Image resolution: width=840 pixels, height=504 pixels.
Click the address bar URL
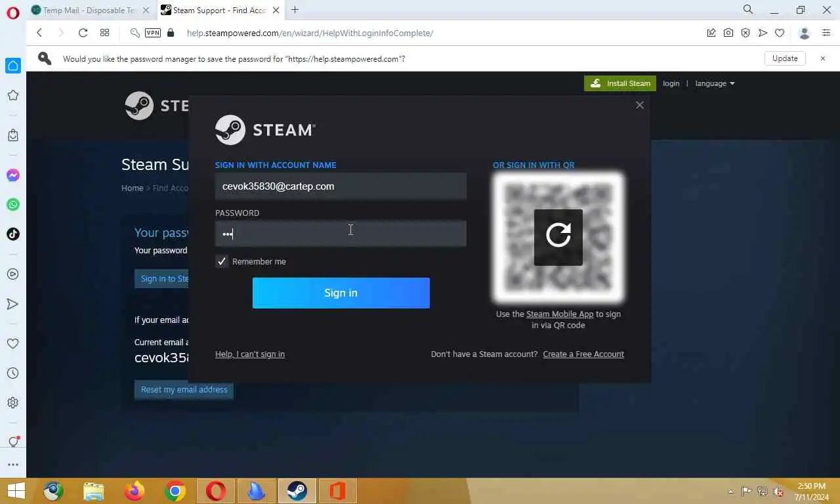(310, 33)
